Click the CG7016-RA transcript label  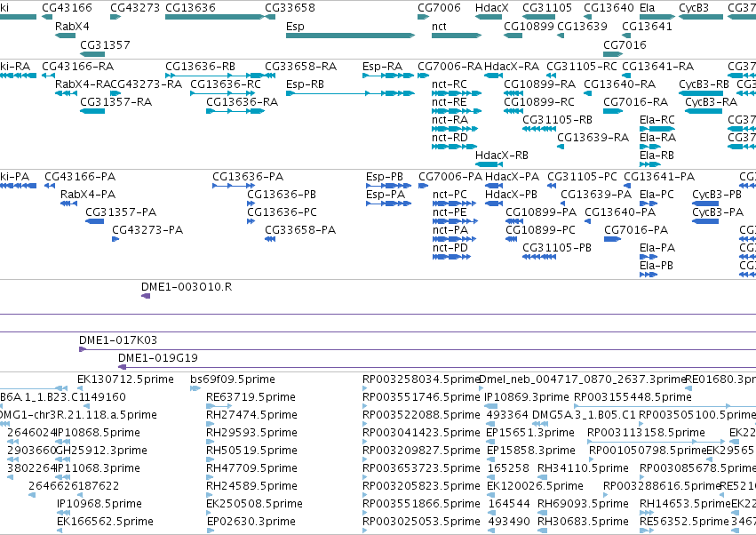(x=635, y=102)
